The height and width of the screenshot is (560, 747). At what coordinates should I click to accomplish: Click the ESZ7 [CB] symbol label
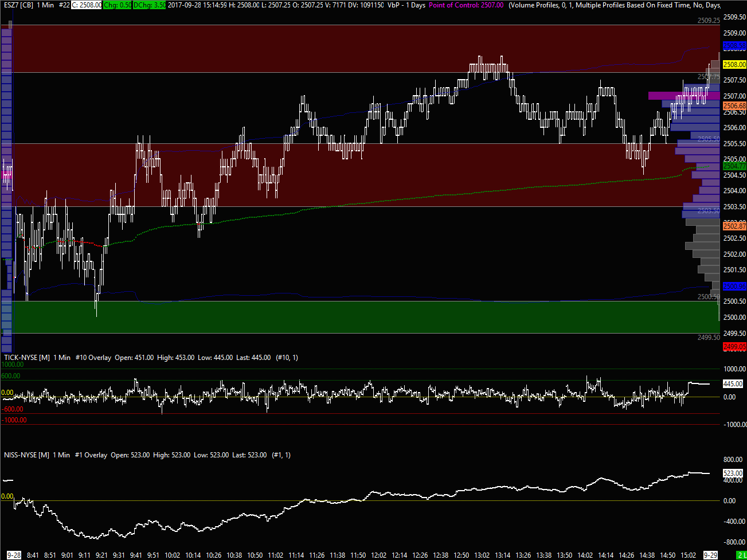[x=17, y=5]
